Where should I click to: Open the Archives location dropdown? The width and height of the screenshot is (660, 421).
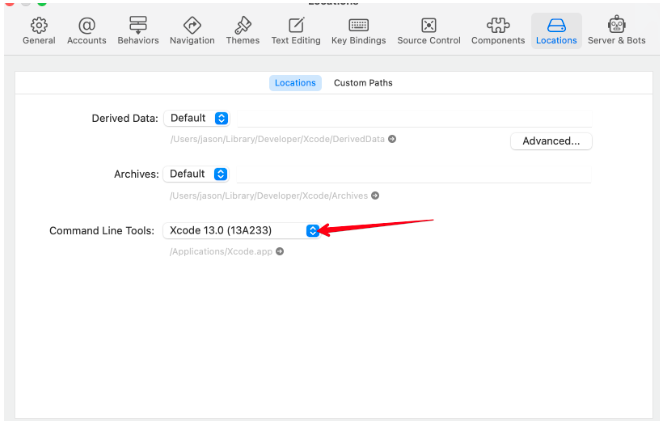[196, 174]
